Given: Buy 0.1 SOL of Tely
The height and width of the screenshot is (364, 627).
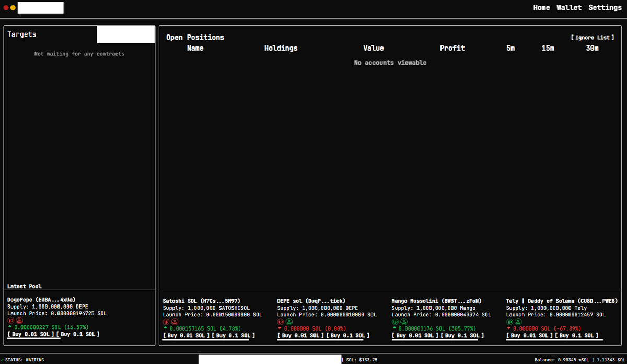Looking at the screenshot, I should coord(577,335).
